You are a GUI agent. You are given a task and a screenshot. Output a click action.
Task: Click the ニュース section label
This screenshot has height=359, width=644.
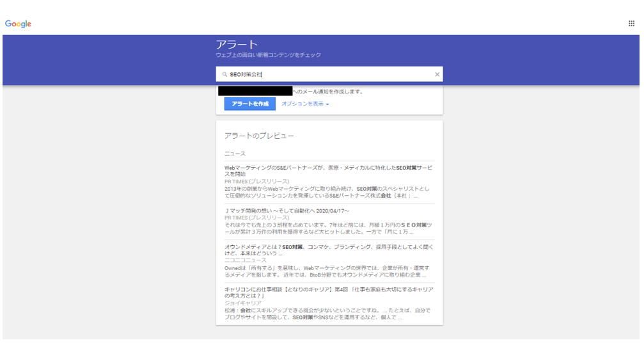point(235,154)
